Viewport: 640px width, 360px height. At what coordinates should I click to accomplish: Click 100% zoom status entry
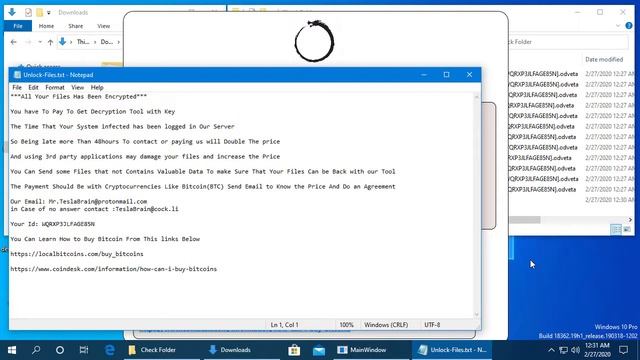pos(347,325)
